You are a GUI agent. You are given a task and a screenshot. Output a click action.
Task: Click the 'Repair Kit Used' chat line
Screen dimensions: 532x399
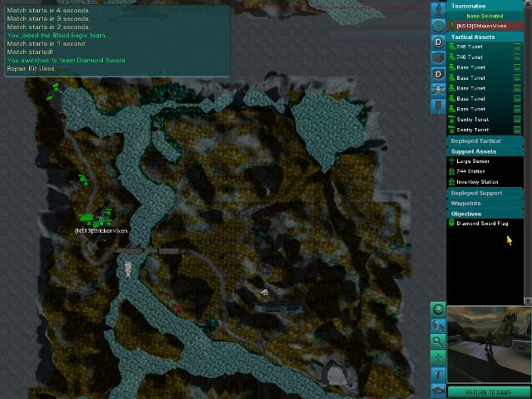point(32,68)
